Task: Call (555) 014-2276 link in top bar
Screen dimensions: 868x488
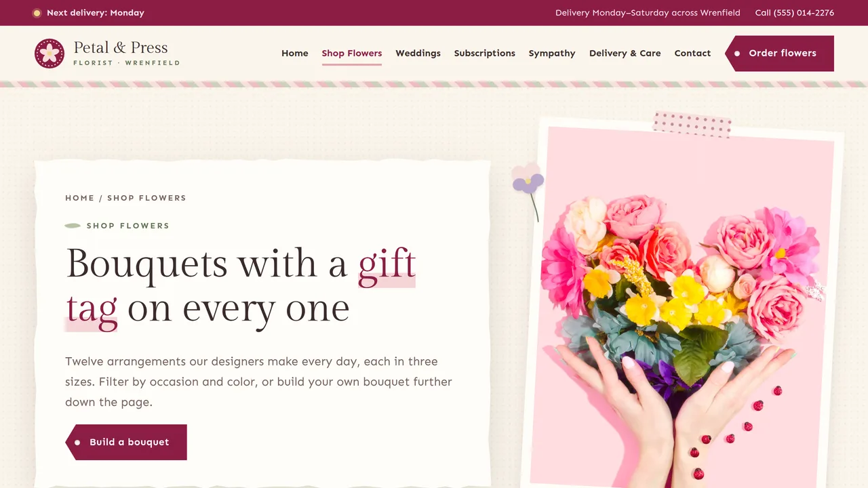Action: pyautogui.click(x=795, y=13)
